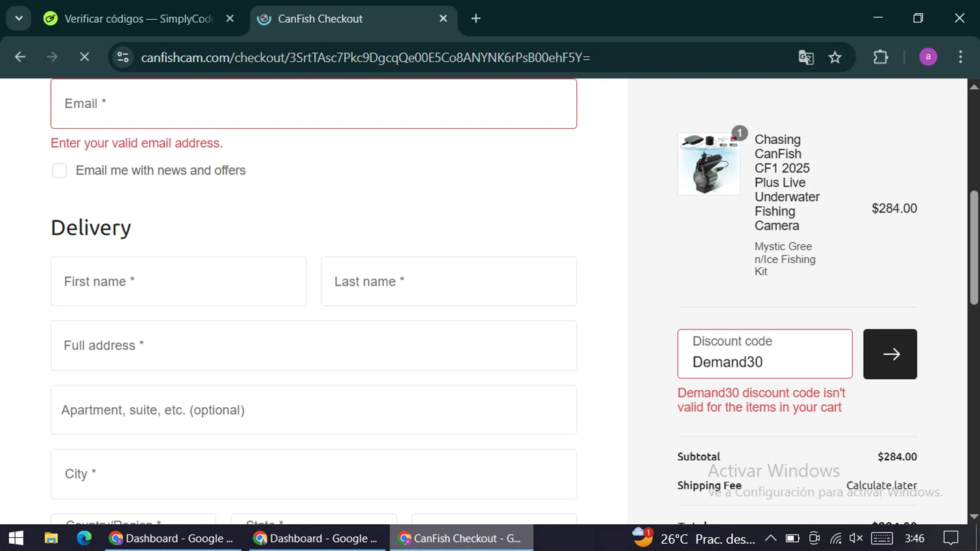Click the CanFish camera product thumbnail

click(x=709, y=164)
